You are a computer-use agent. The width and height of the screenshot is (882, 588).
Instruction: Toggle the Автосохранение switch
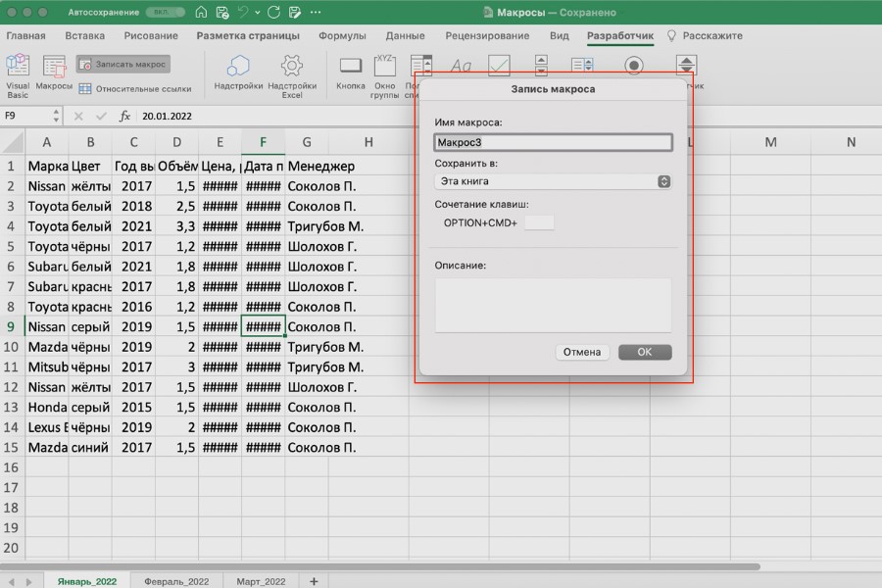(x=163, y=13)
